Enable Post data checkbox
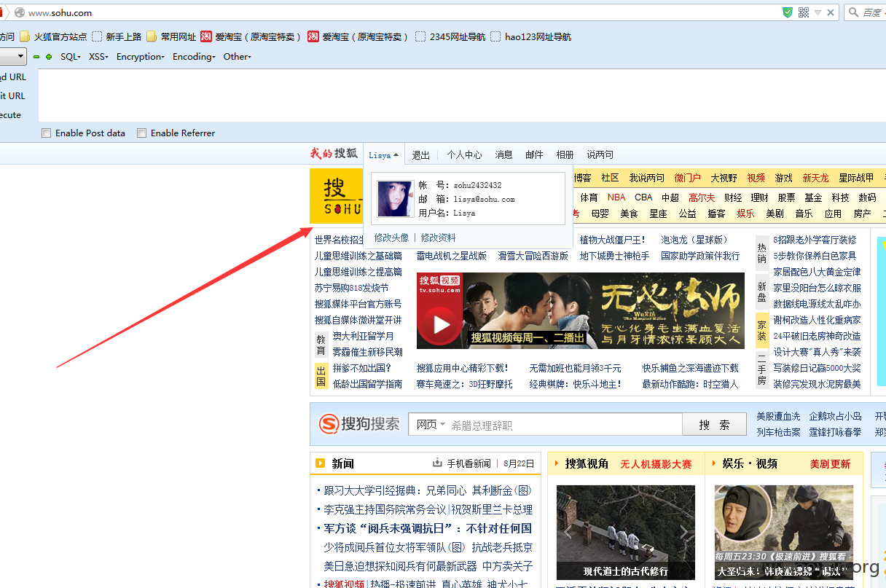Image resolution: width=886 pixels, height=588 pixels. pos(47,133)
